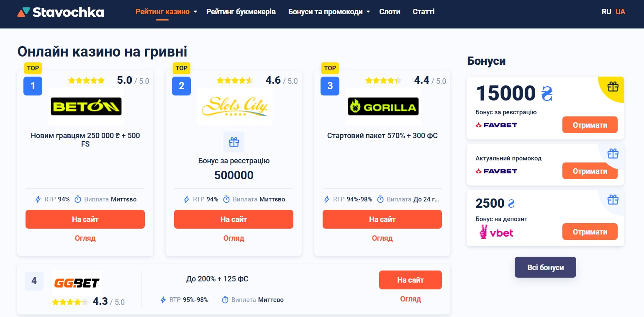Click the gift icon on the 15000 ₴ bonus card
644x317 pixels.
[x=613, y=87]
